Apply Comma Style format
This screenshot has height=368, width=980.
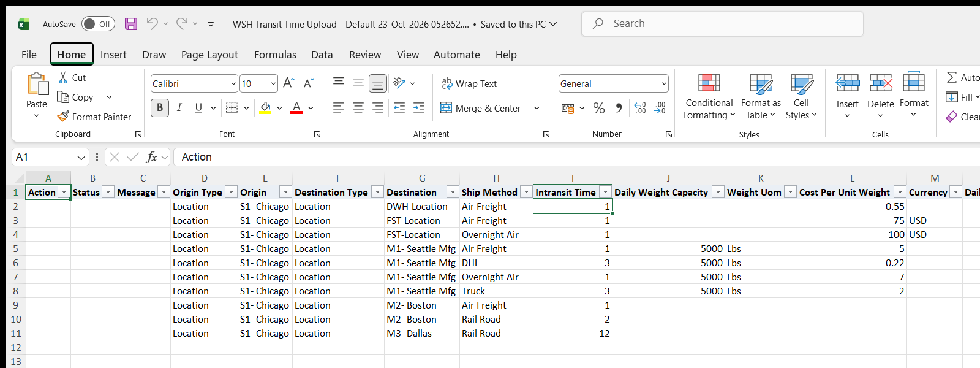(x=619, y=109)
